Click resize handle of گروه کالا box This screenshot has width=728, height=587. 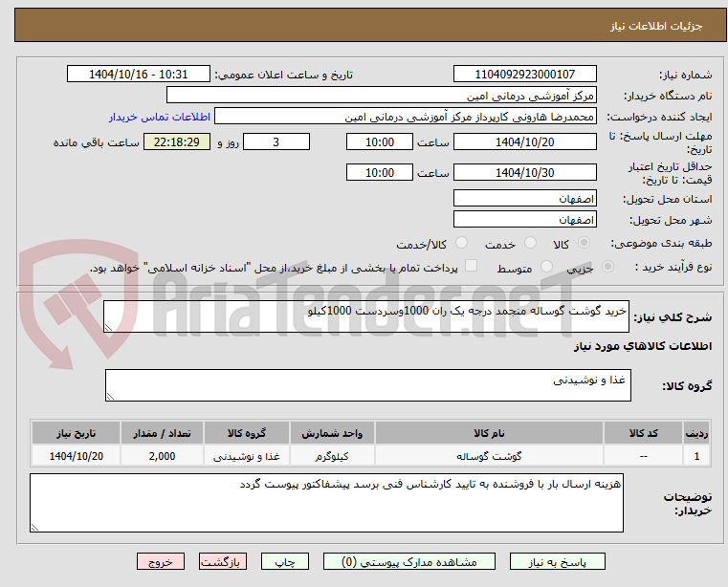pyautogui.click(x=110, y=397)
